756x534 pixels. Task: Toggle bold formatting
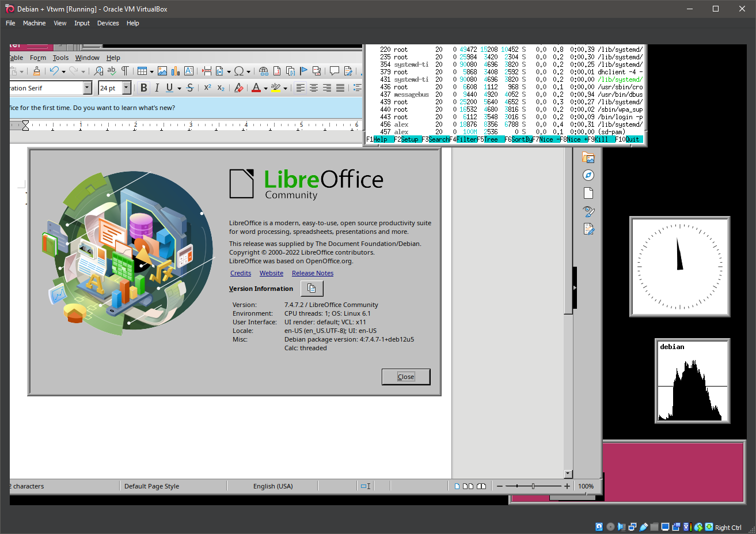tap(144, 88)
